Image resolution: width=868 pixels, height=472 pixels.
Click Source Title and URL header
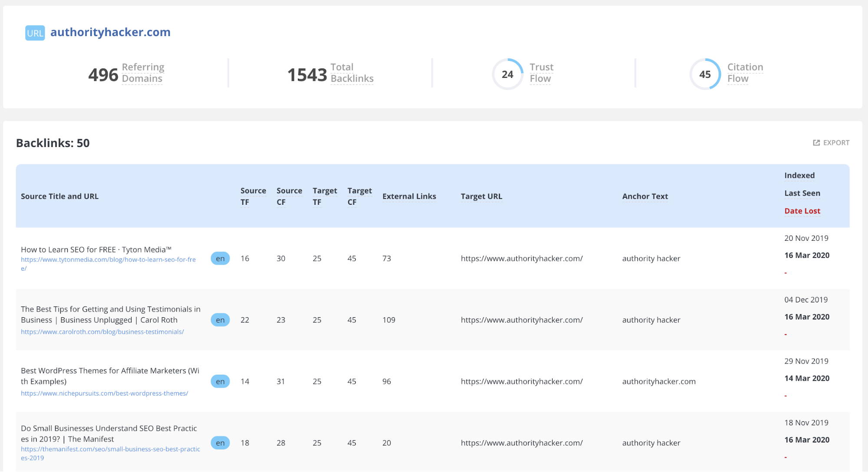point(59,196)
